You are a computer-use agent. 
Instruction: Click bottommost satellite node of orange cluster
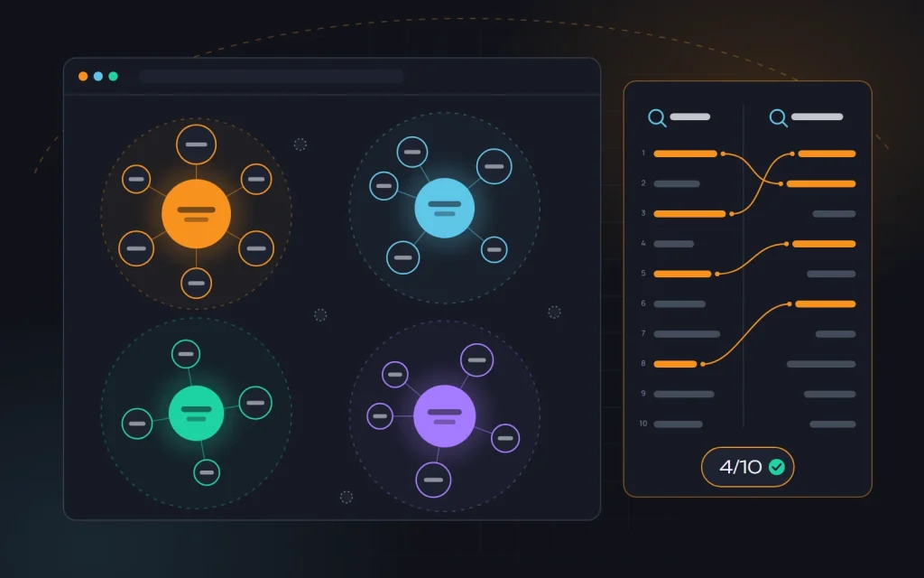click(x=196, y=283)
